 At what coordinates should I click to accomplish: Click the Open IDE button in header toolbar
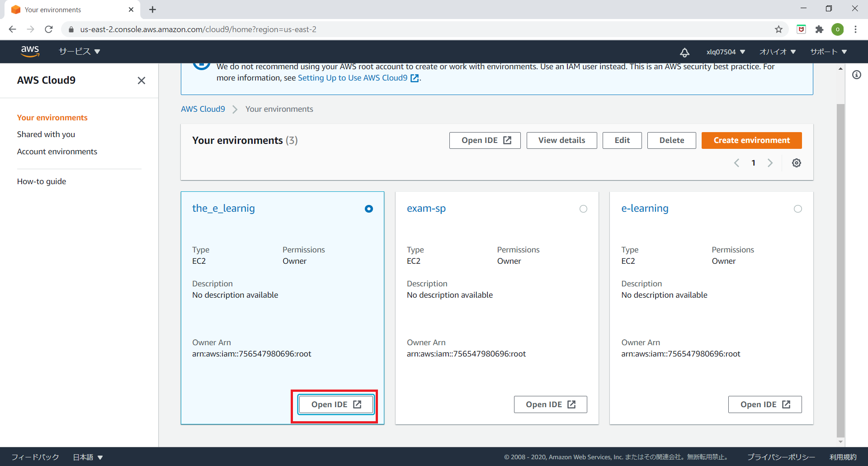[485, 140]
